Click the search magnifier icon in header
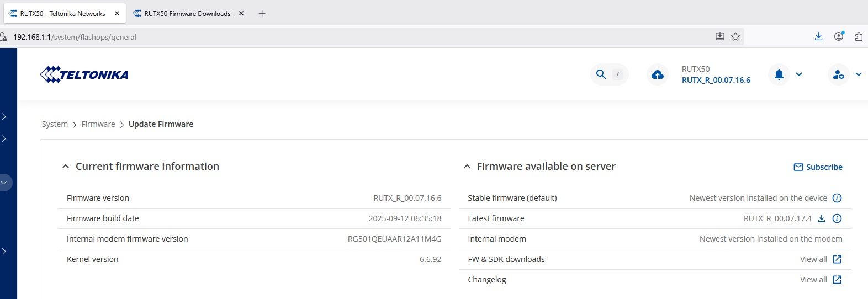The height and width of the screenshot is (299, 868). (601, 74)
